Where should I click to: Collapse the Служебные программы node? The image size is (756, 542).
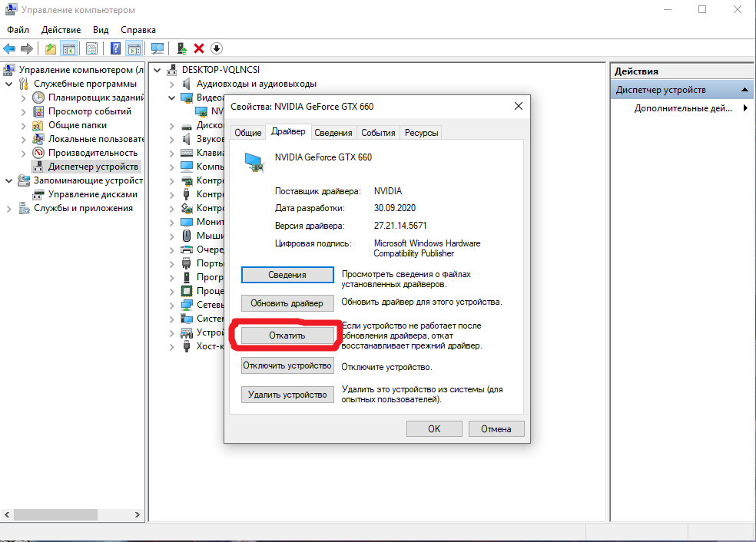coord(9,84)
